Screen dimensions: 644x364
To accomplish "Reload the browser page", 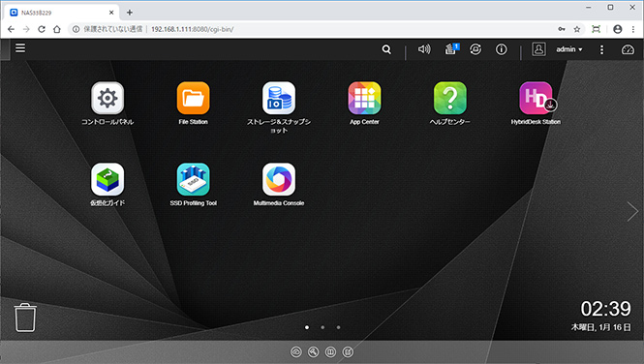I will (x=42, y=29).
